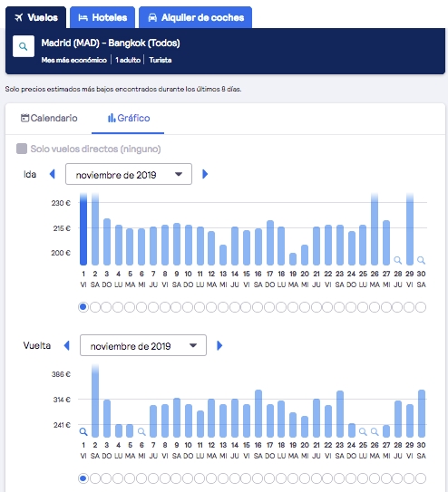Select Ida radio button for day 2
The width and height of the screenshot is (448, 492).
95,307
